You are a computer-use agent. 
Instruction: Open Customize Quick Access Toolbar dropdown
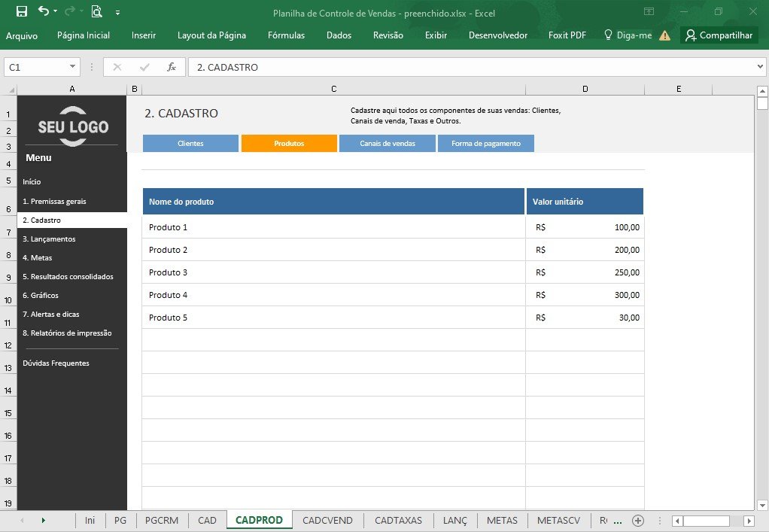[117, 13]
